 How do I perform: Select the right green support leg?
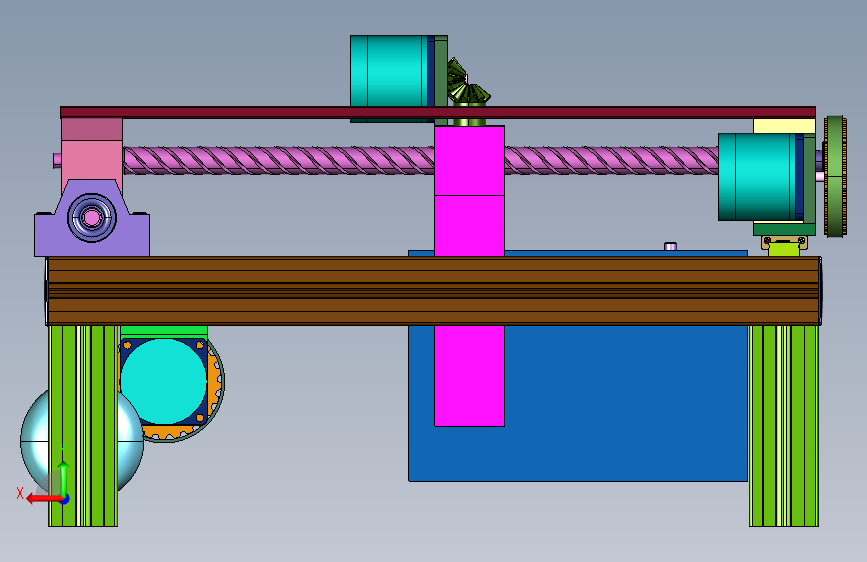[x=784, y=425]
